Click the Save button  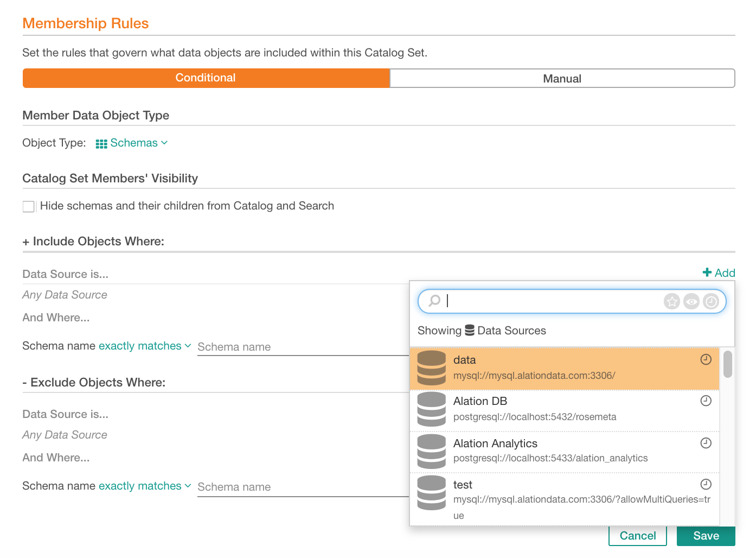click(706, 536)
